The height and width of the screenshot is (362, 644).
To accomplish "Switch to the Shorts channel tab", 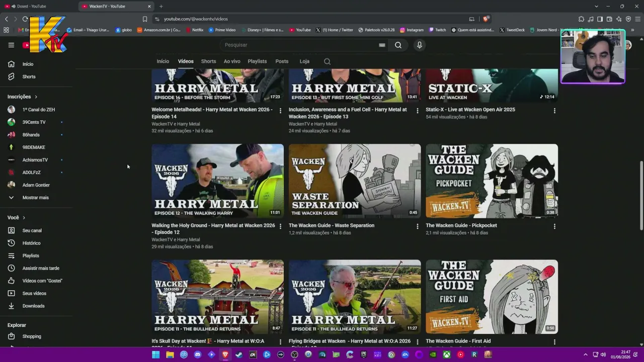I will pos(208,61).
